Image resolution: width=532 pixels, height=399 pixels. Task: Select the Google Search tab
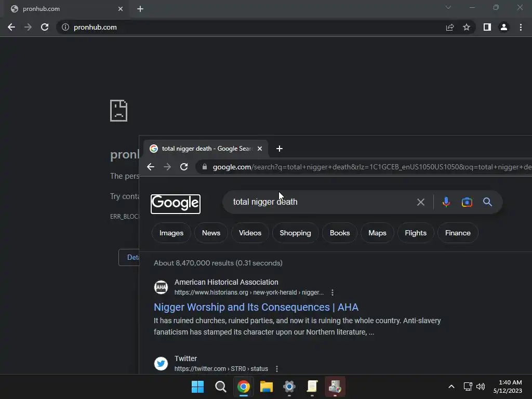[206, 149]
